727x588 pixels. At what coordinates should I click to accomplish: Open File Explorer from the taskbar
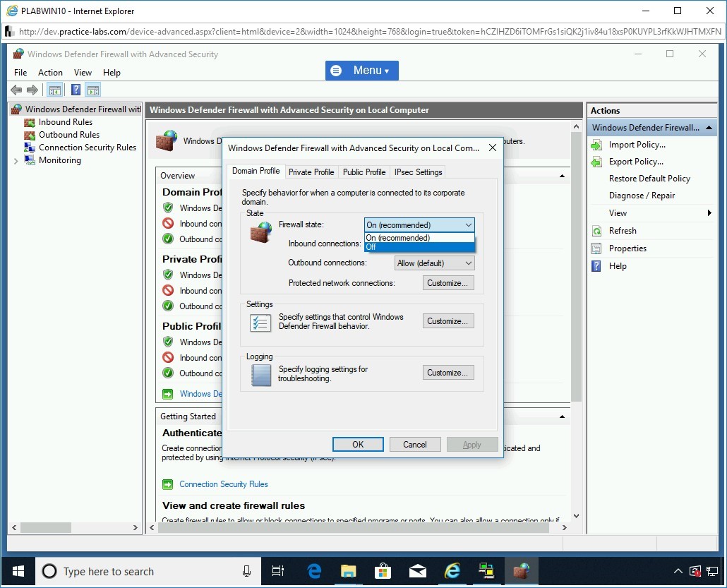[x=349, y=571]
